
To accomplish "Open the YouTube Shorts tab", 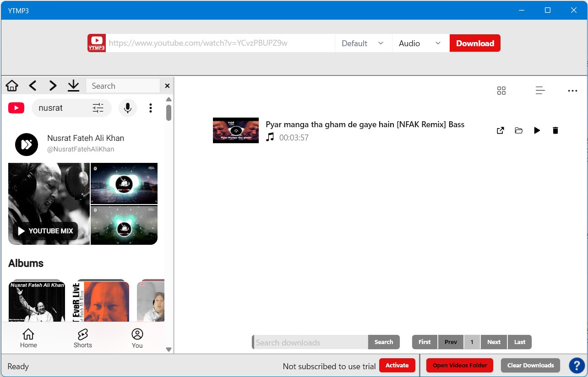I will (x=83, y=339).
